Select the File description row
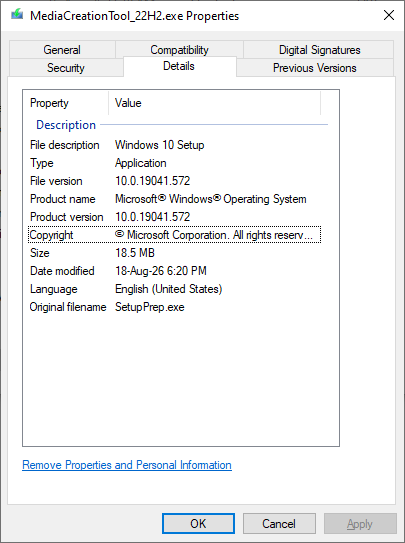 pos(175,145)
